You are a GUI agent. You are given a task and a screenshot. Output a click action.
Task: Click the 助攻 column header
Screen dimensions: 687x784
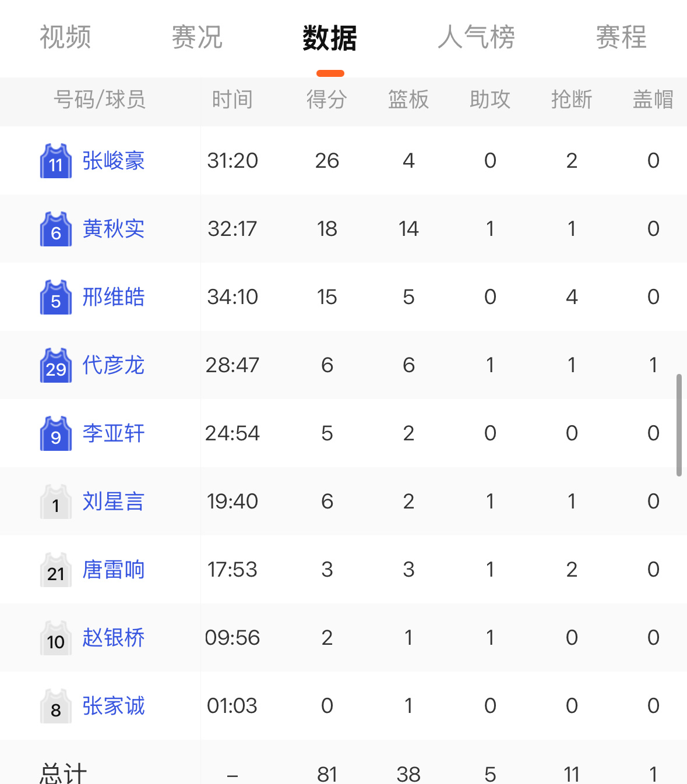(490, 100)
